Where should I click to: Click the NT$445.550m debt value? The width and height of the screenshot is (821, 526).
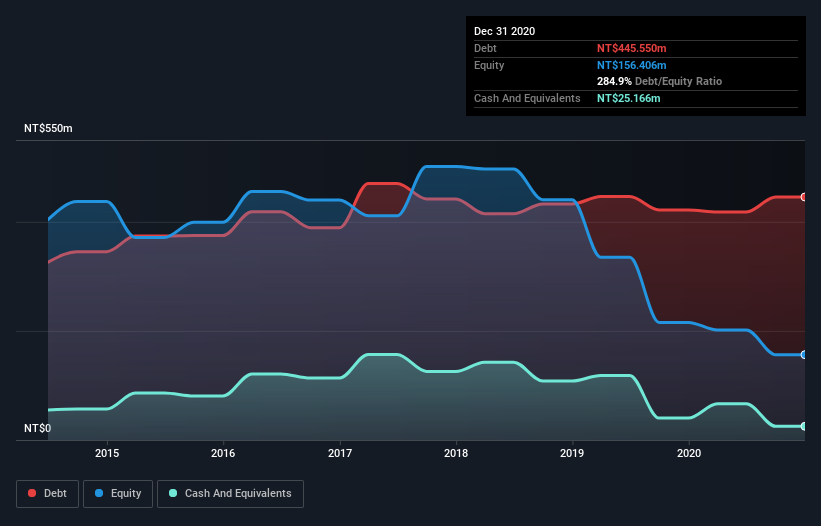pyautogui.click(x=631, y=48)
